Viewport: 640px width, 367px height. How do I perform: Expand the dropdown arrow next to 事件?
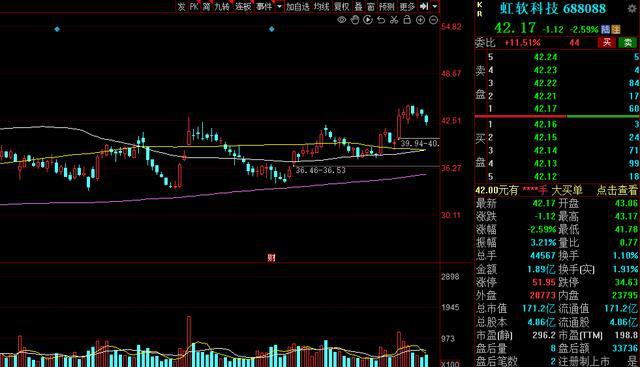pos(279,6)
